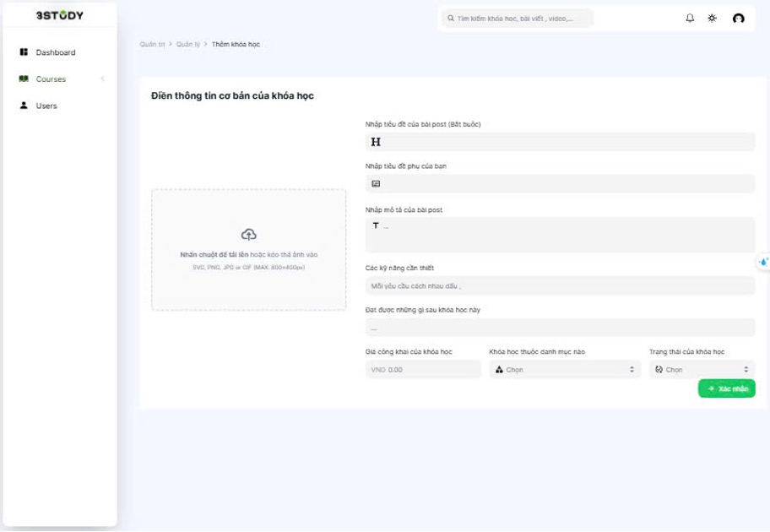770x532 pixels.
Task: Click the floating water drop widget icon
Action: coord(763,263)
